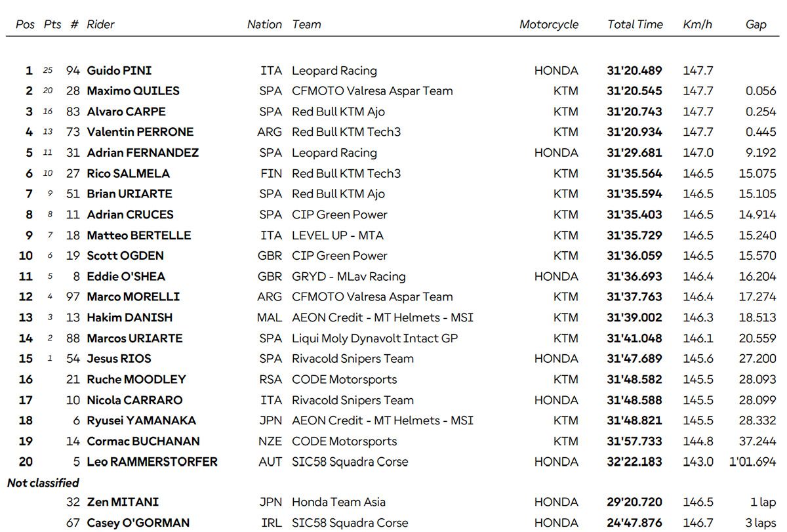The image size is (787, 532).
Task: Select the Nation column header
Action: [264, 24]
